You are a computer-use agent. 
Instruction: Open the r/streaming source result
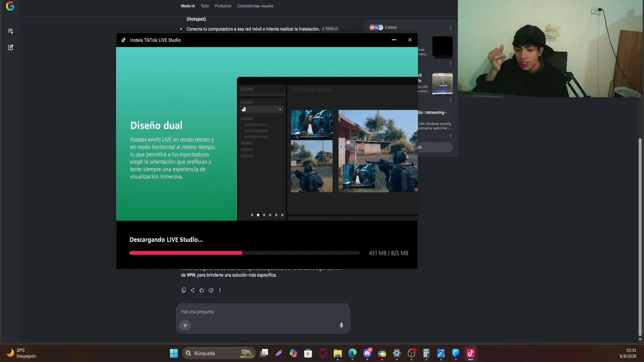(433, 113)
